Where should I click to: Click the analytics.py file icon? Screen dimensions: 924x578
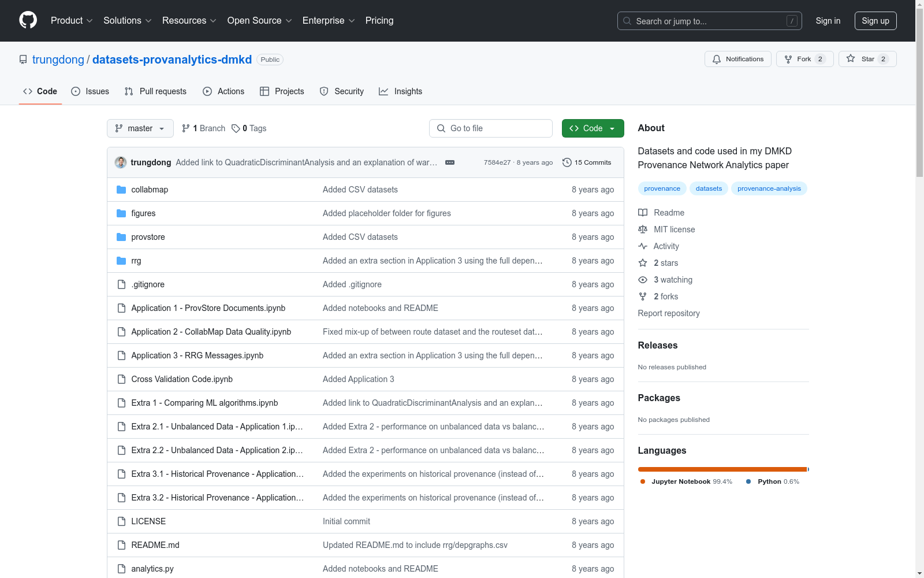click(x=121, y=569)
